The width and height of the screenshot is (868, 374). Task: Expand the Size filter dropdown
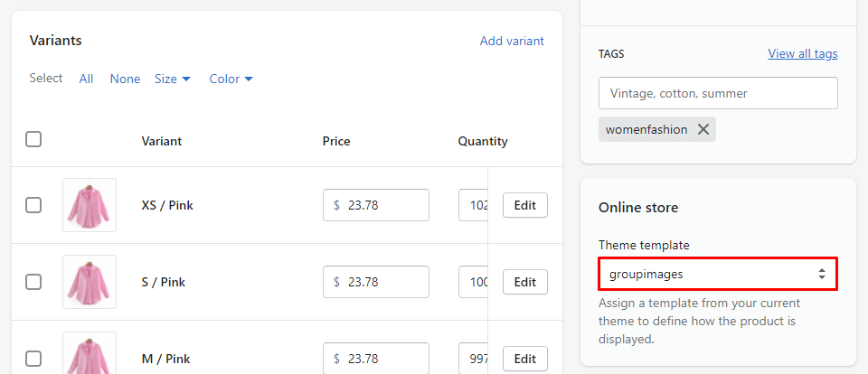172,79
